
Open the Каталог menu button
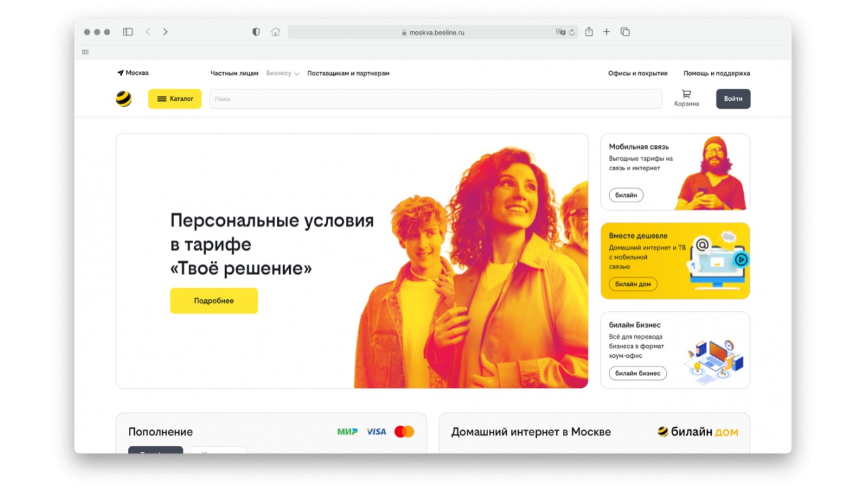(175, 99)
